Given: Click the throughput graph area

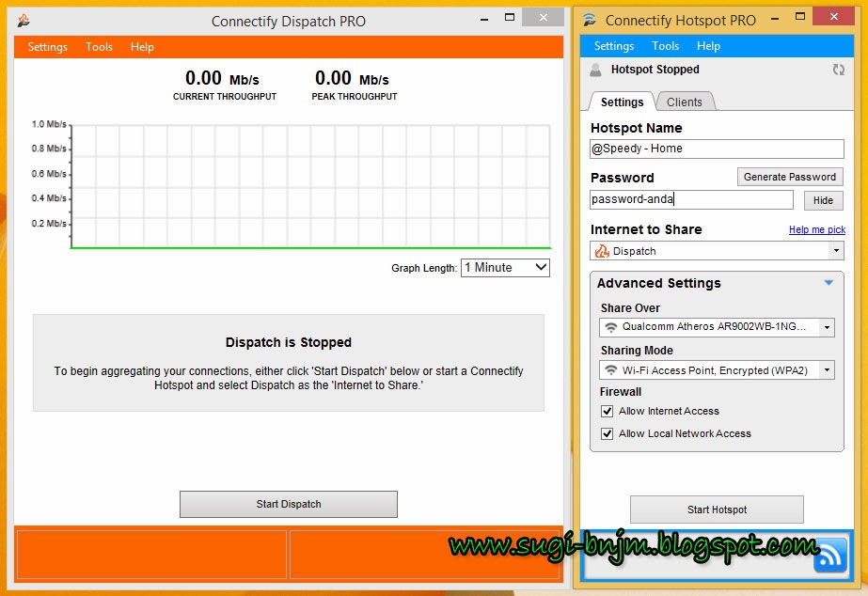Looking at the screenshot, I should pos(310,186).
